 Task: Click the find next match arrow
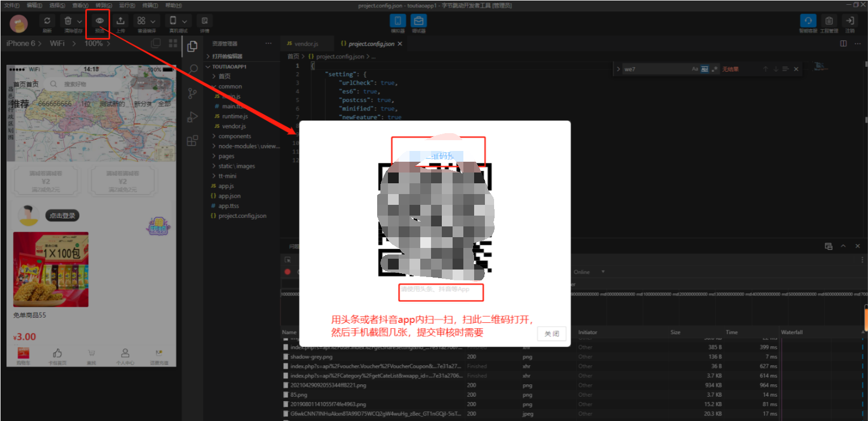pos(776,69)
